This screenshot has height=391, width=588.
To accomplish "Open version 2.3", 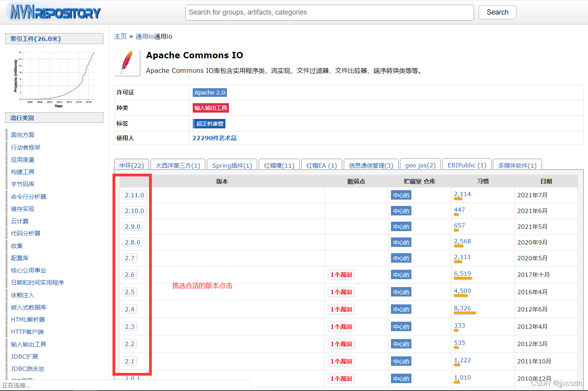I will (x=130, y=327).
